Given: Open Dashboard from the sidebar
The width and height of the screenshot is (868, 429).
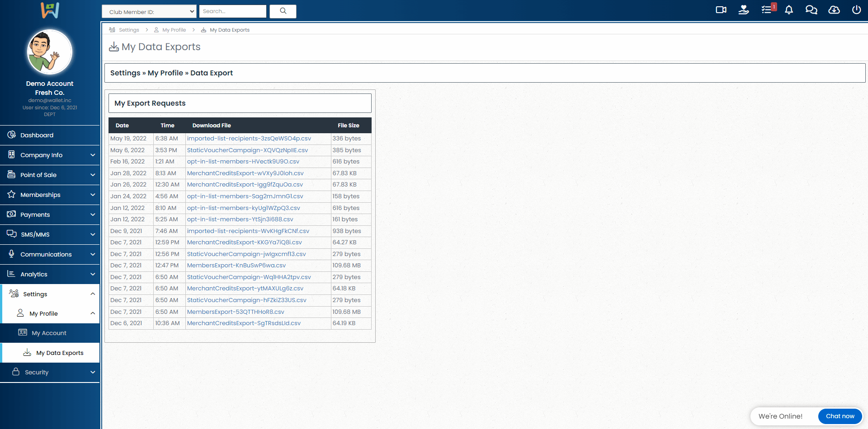Looking at the screenshot, I should (x=37, y=135).
